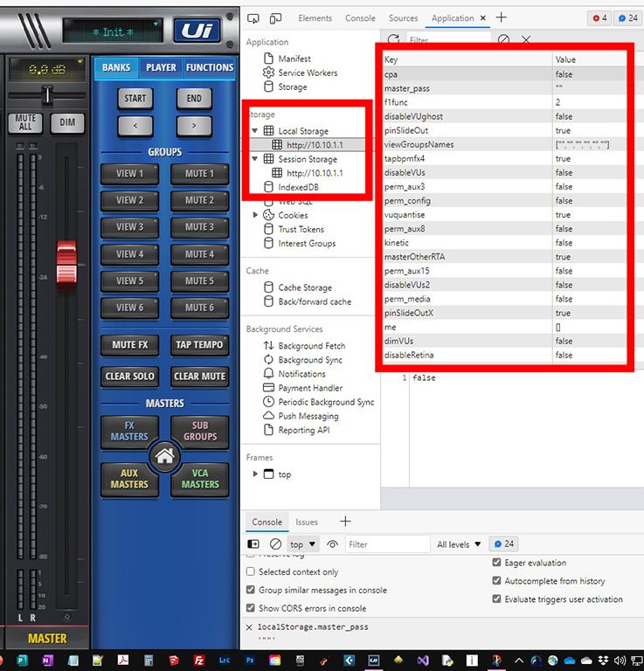Select the PLAYER tab
The height and width of the screenshot is (671, 644).
(x=161, y=67)
